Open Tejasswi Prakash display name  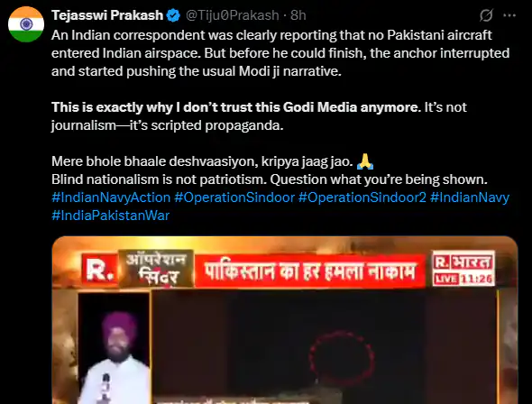click(x=107, y=15)
